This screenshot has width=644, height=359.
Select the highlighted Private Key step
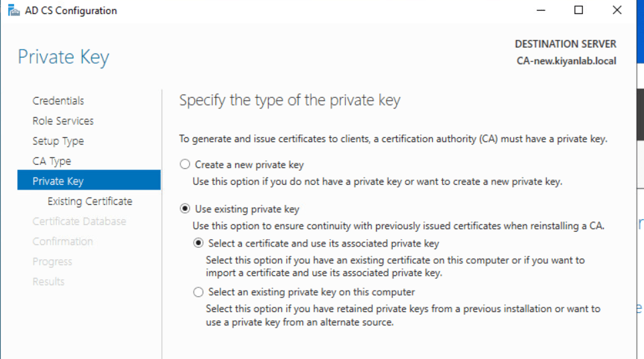[58, 181]
